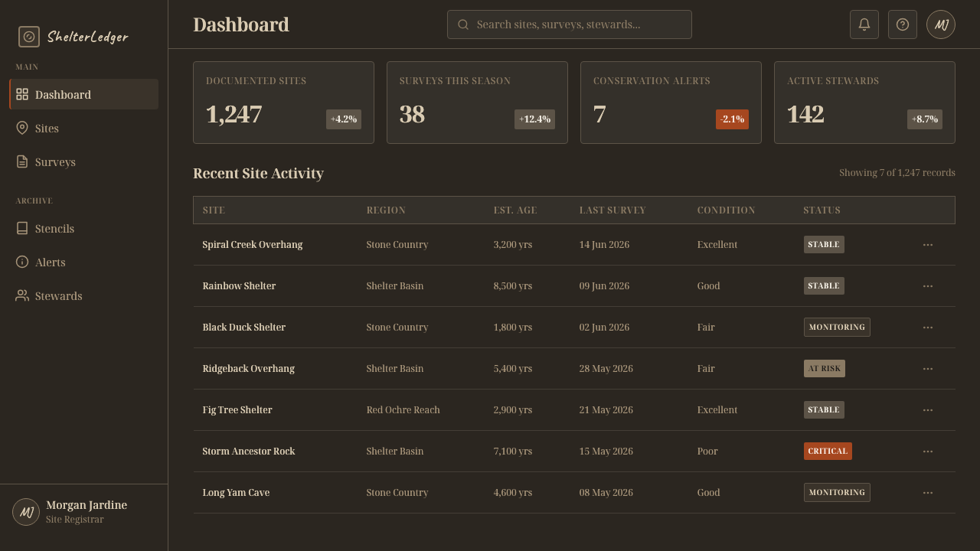
Task: Open the MJ avatar in header
Action: click(941, 24)
